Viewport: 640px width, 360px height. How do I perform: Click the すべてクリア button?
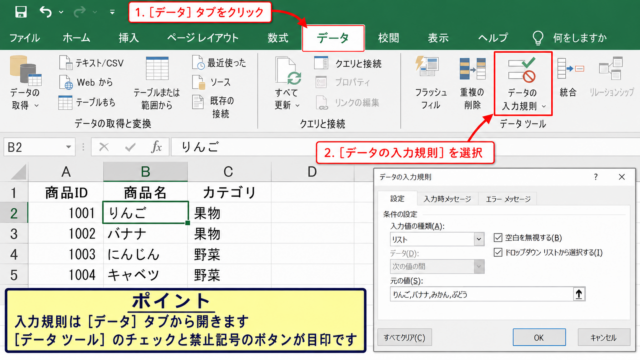(404, 338)
